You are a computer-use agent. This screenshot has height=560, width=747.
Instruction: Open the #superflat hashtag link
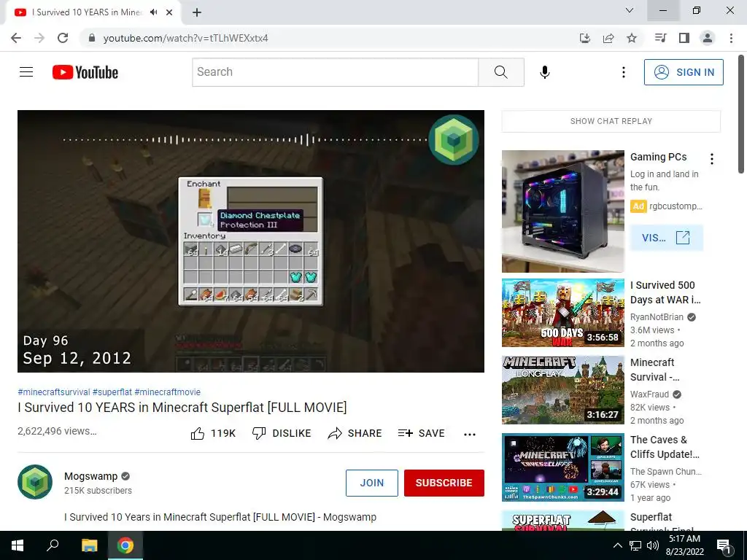(x=112, y=392)
